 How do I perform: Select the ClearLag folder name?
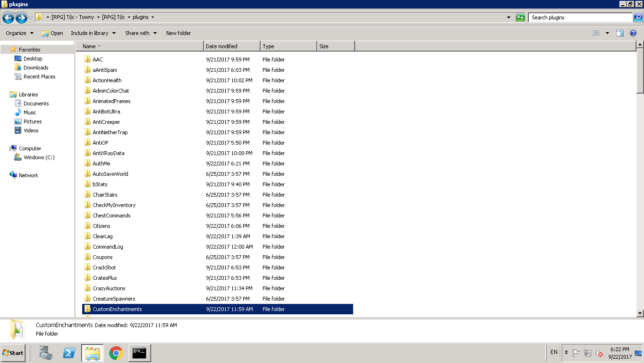coord(102,236)
